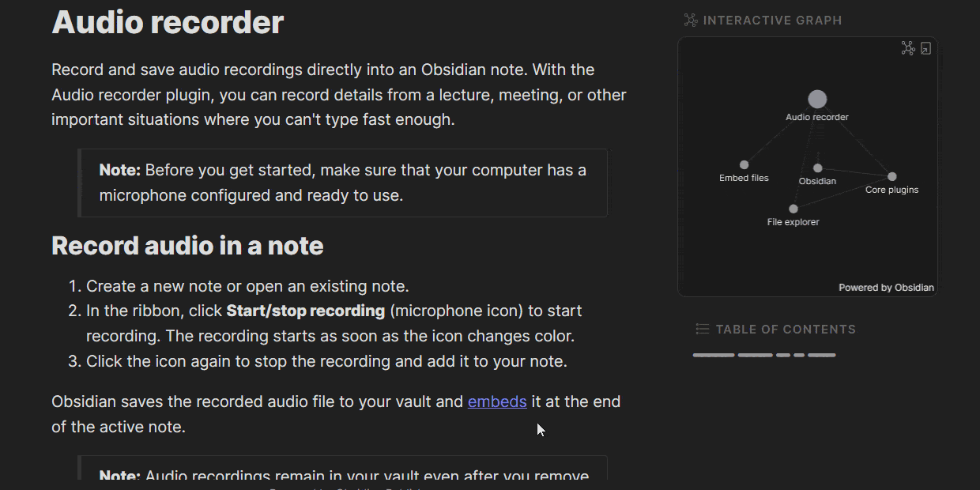Click the "Interactive Graph" section label
Viewport: 980px width, 490px height.
pos(772,21)
